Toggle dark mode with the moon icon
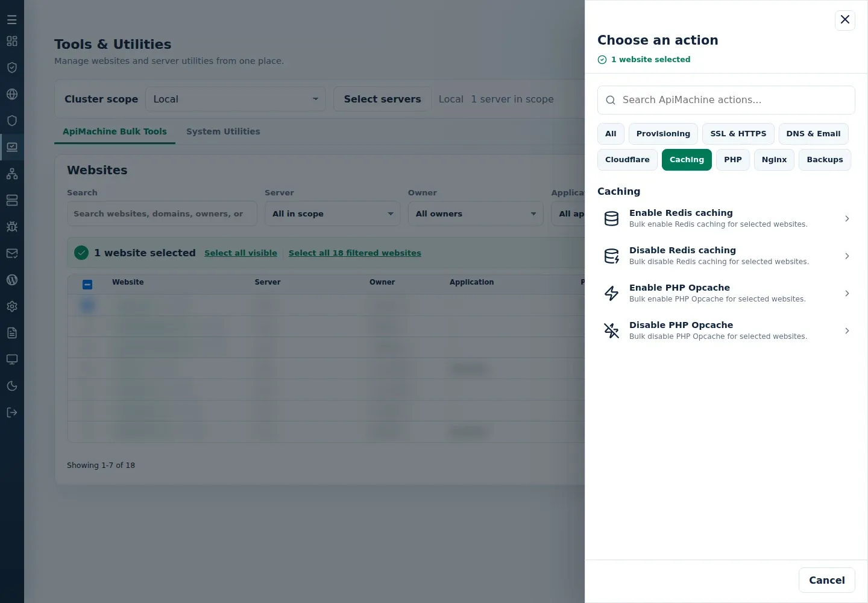Image resolution: width=868 pixels, height=603 pixels. click(12, 386)
